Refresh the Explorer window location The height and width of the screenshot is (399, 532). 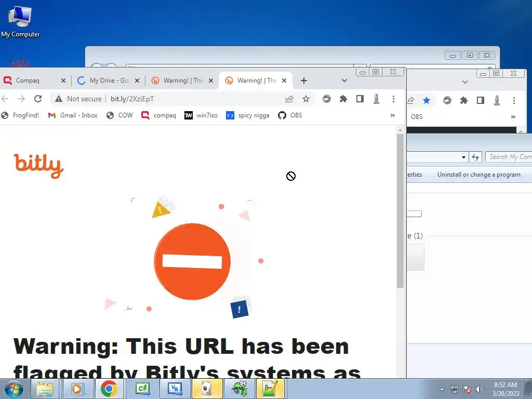coord(475,157)
